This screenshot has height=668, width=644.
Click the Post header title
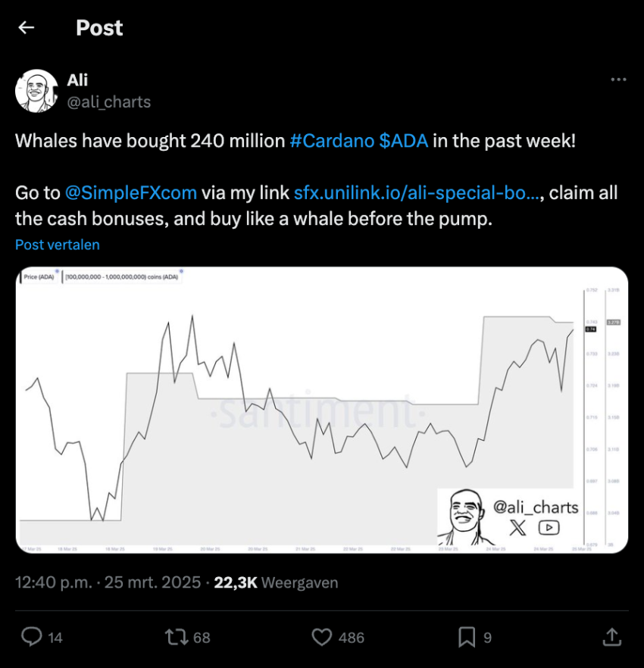pyautogui.click(x=98, y=27)
